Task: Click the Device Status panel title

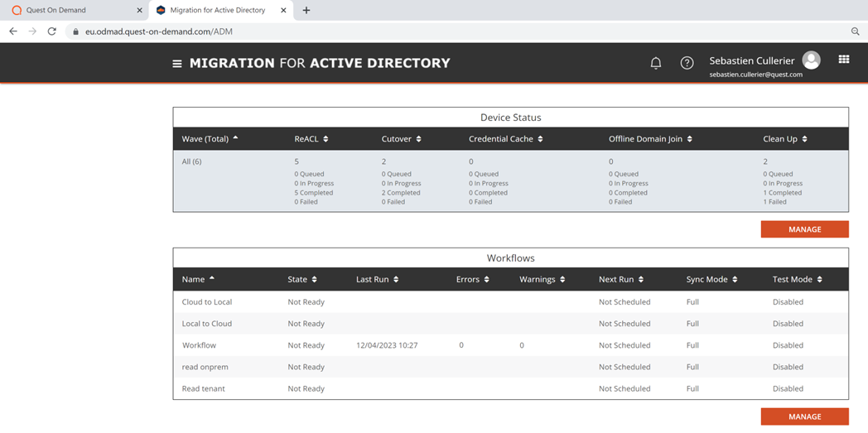Action: [x=510, y=118]
